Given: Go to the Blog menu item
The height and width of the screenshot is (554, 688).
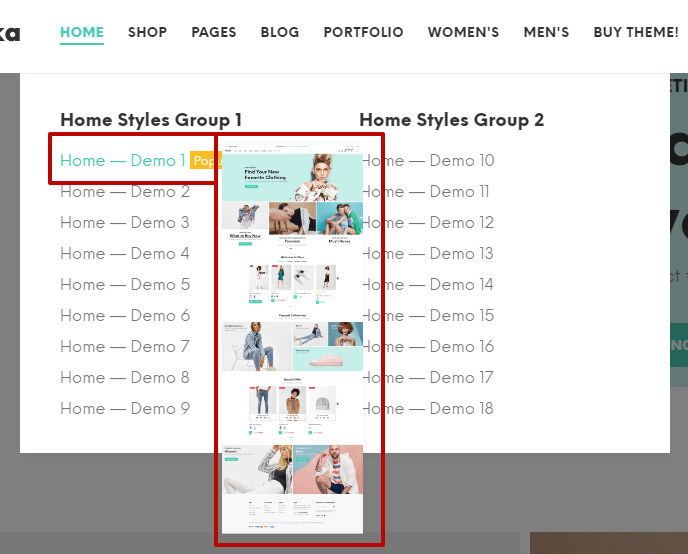Looking at the screenshot, I should (x=279, y=32).
